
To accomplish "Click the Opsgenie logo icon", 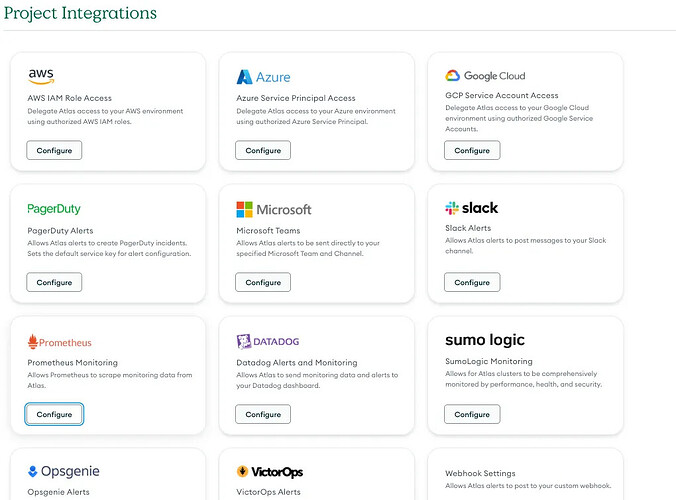I will coord(32,471).
